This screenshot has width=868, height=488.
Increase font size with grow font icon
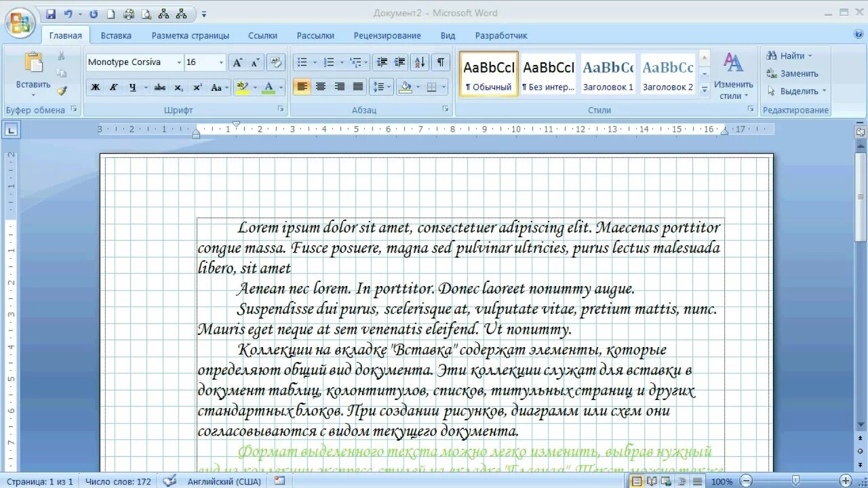[x=237, y=62]
